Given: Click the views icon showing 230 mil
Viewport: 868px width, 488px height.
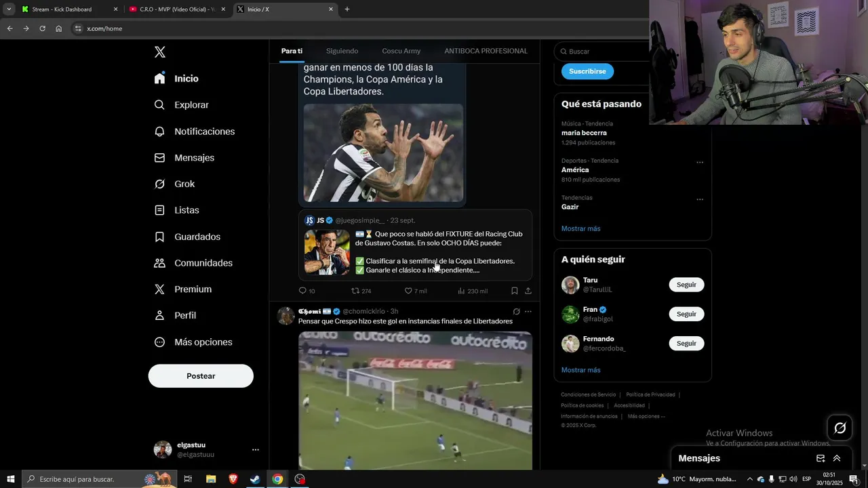Looking at the screenshot, I should coord(461,291).
